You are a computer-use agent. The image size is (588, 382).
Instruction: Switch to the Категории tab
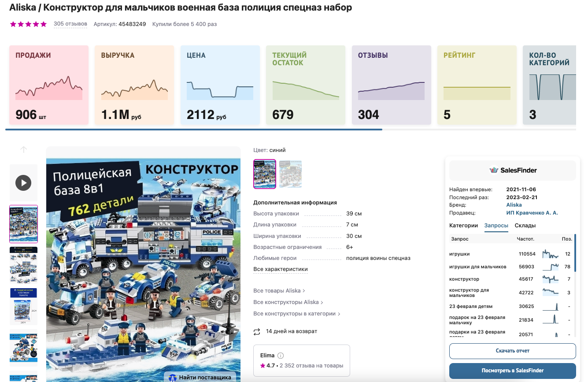click(x=463, y=226)
